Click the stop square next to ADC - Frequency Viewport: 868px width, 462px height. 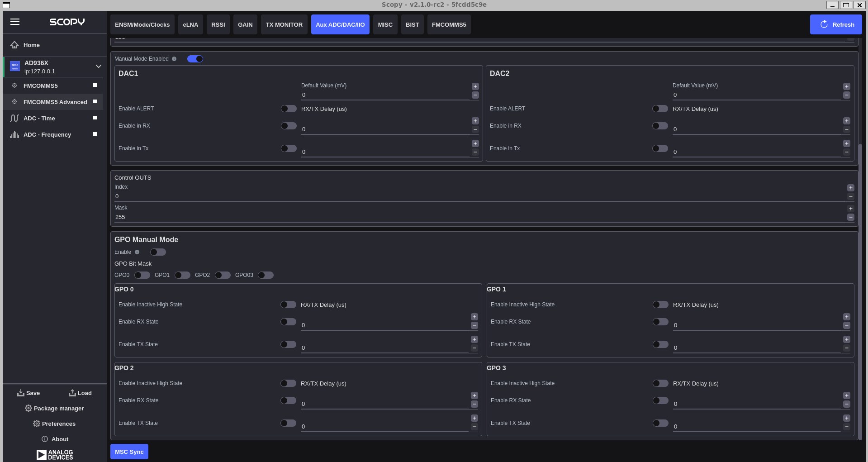tap(95, 134)
